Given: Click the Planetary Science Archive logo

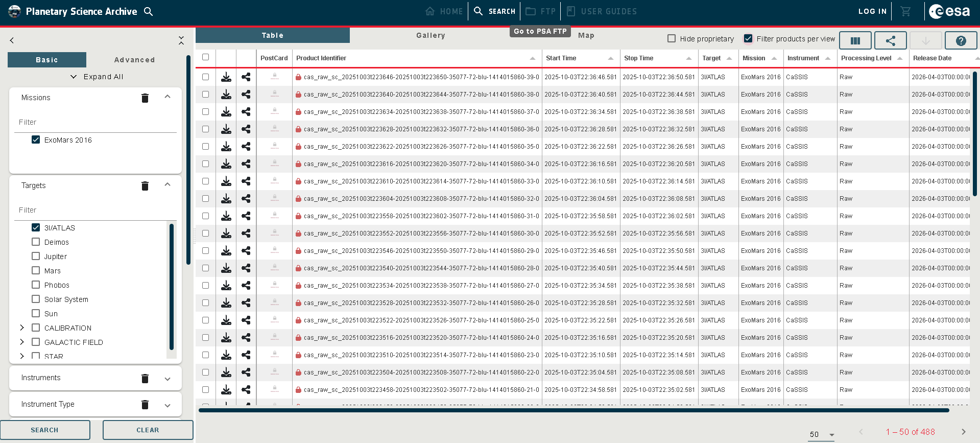Looking at the screenshot, I should click(x=15, y=11).
